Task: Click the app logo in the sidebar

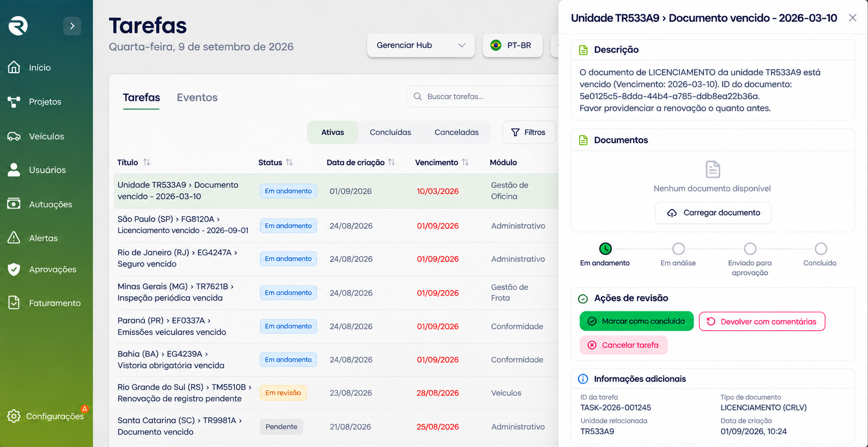Action: click(x=18, y=26)
